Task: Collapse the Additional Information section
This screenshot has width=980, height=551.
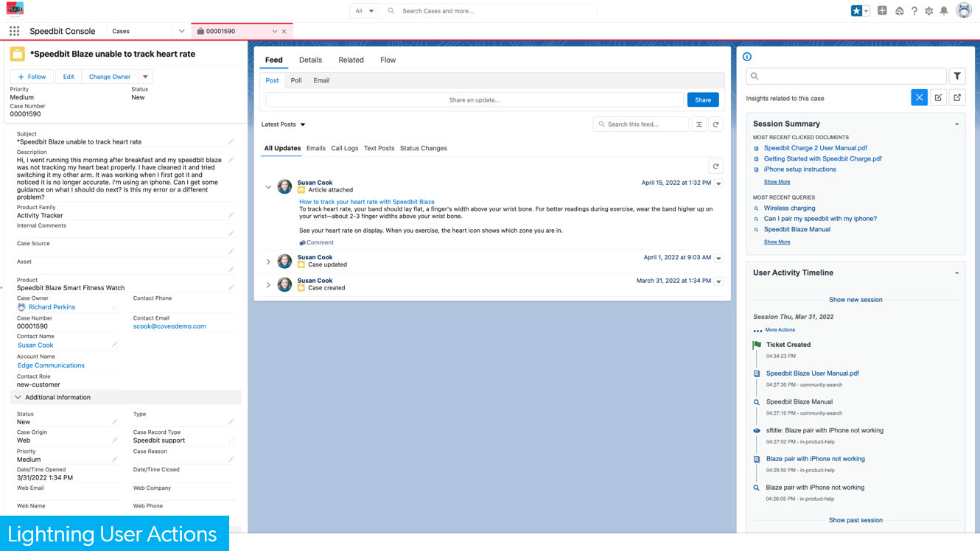Action: [18, 396]
